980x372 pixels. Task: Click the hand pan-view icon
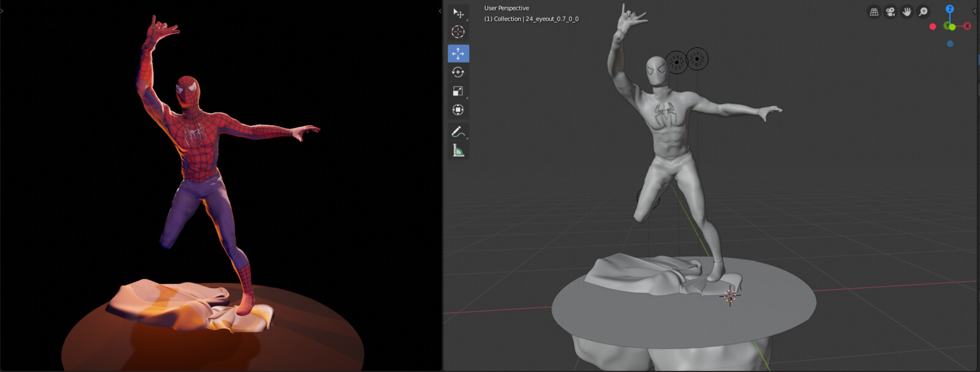[x=907, y=12]
